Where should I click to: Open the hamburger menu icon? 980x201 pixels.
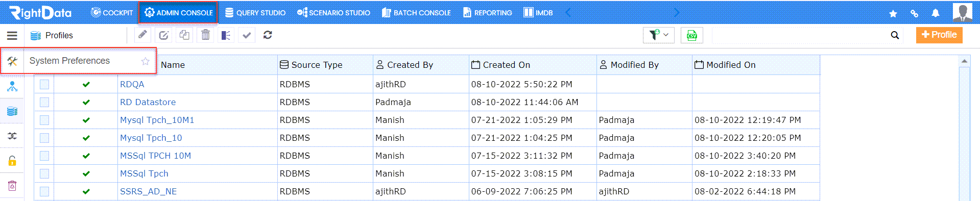click(x=12, y=36)
